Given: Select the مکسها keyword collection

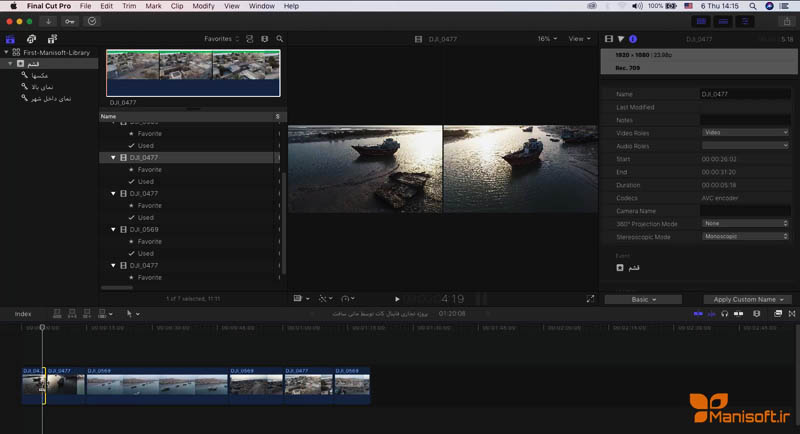Looking at the screenshot, I should click(39, 75).
